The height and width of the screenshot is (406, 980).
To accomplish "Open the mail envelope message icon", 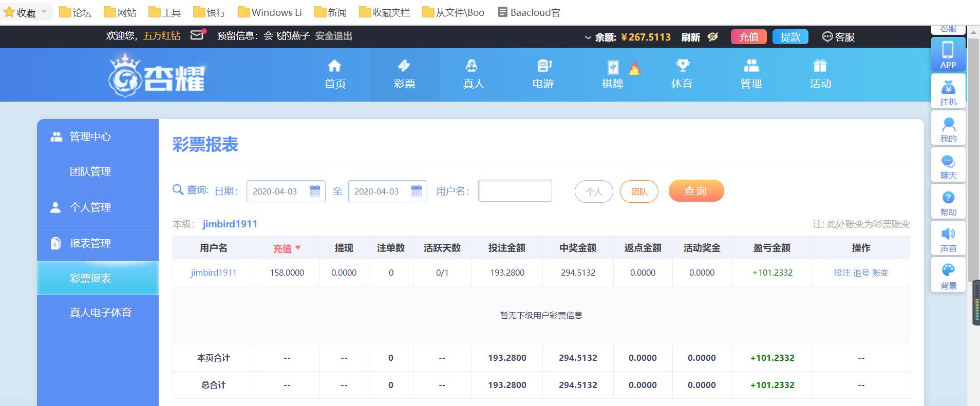I will point(197,35).
